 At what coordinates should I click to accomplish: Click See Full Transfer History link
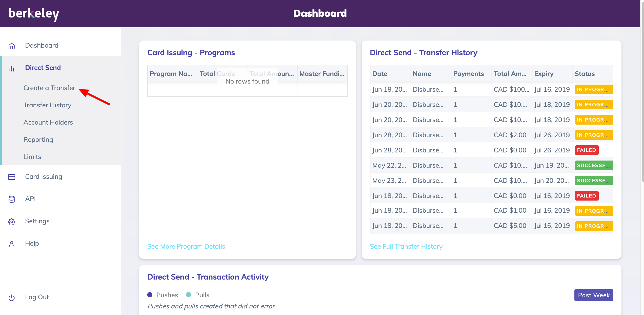click(x=406, y=246)
